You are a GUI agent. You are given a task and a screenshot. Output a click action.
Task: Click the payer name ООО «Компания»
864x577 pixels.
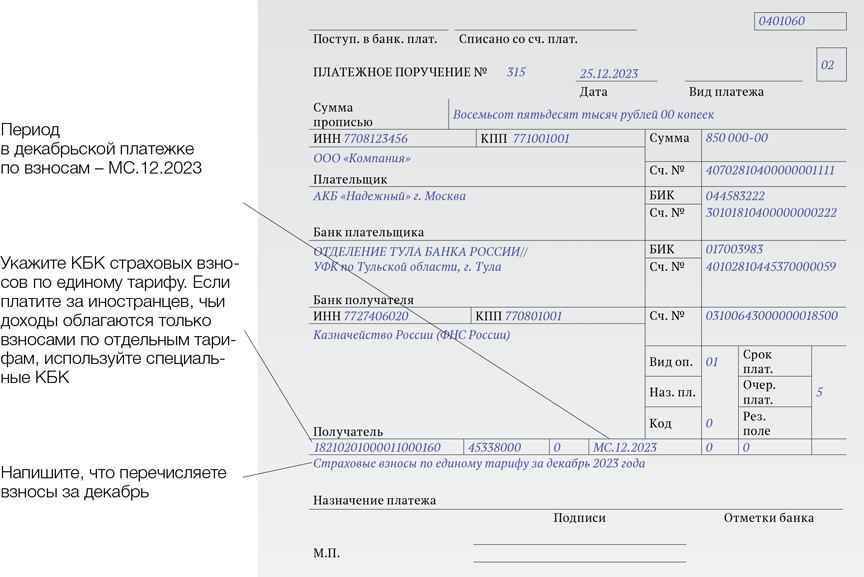click(362, 159)
